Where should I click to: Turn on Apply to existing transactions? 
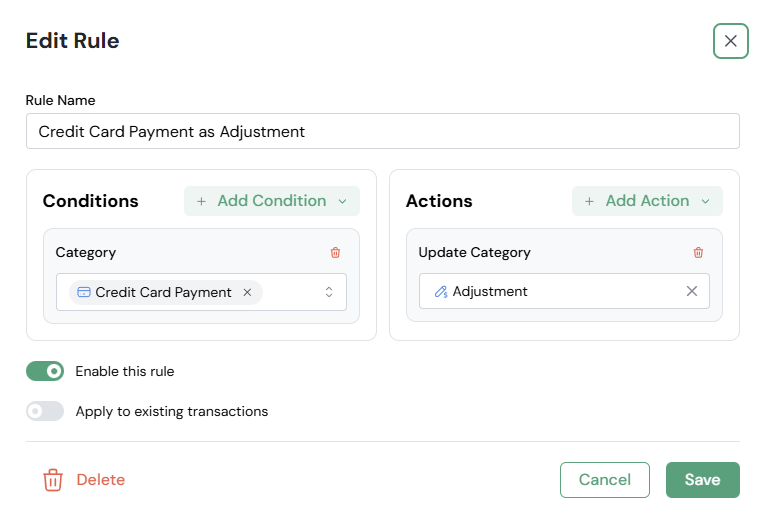tap(45, 411)
